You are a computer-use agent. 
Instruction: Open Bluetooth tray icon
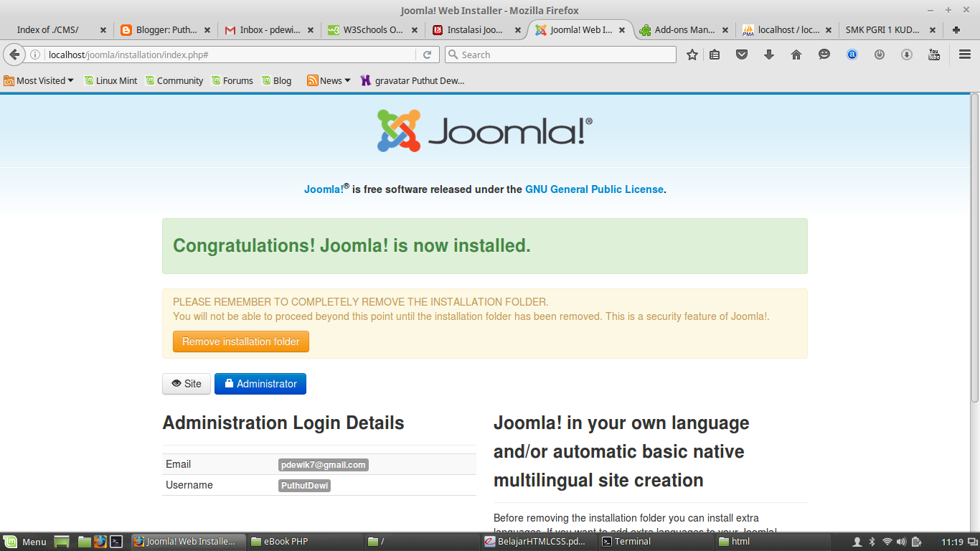point(872,542)
